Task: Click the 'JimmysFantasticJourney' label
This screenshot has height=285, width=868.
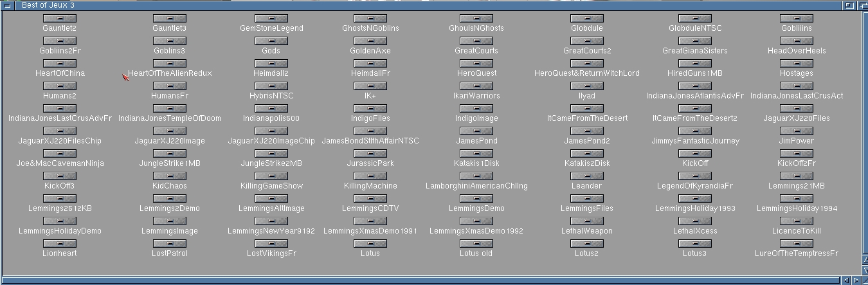Action: [695, 141]
